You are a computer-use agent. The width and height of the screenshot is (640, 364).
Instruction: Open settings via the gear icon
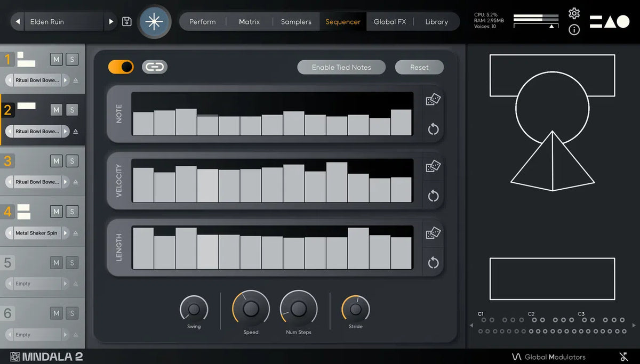point(574,13)
